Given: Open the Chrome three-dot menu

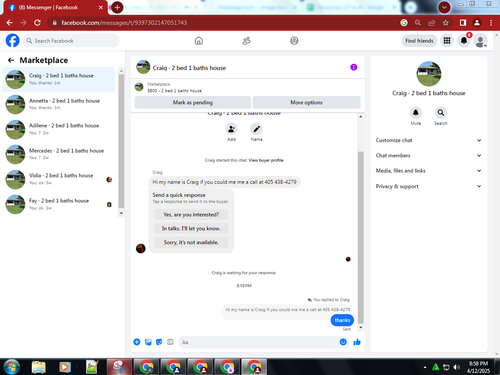Looking at the screenshot, I should pos(491,23).
